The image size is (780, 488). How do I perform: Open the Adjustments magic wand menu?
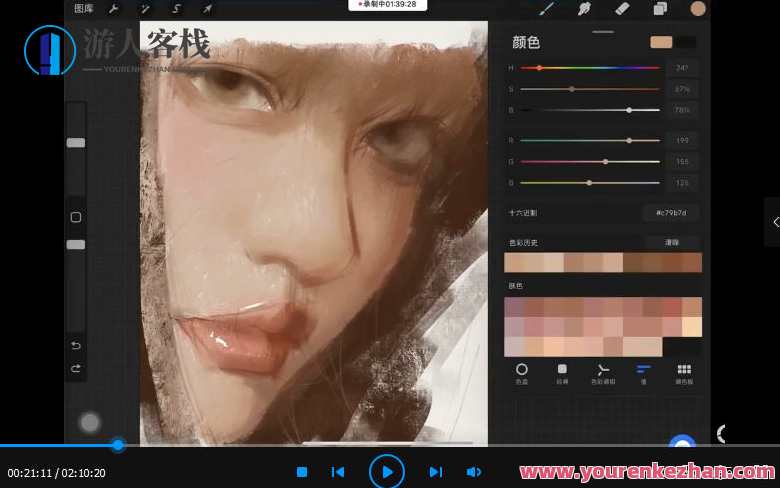pyautogui.click(x=146, y=8)
